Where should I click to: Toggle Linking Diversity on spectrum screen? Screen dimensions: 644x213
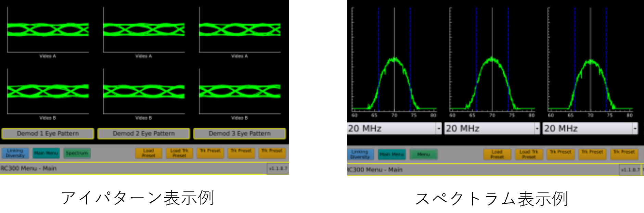point(360,155)
